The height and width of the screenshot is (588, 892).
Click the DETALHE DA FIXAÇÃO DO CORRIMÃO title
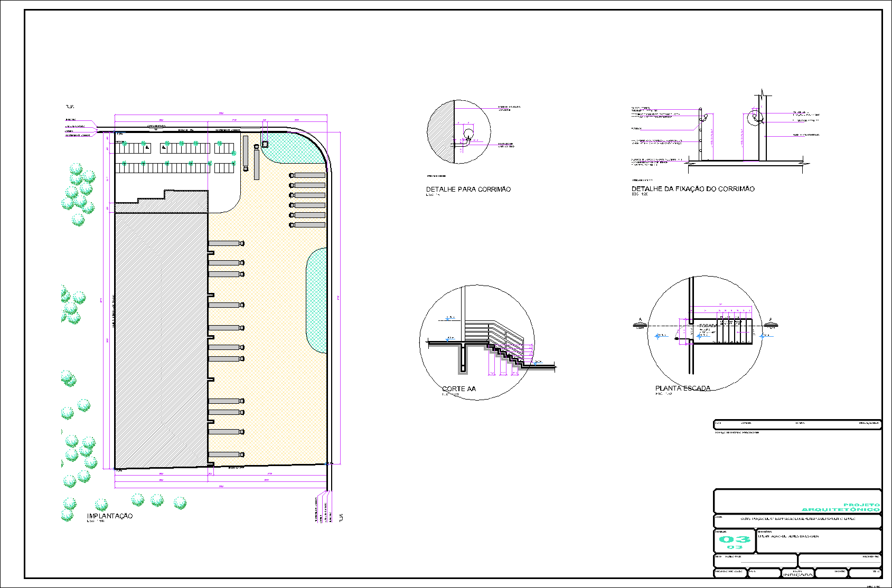pyautogui.click(x=692, y=188)
